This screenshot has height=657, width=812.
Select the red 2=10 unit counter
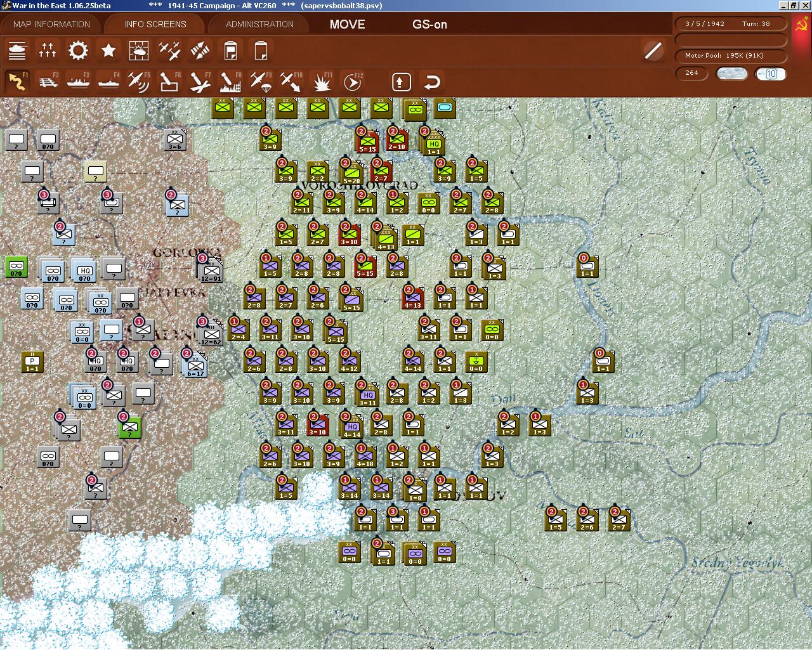[396, 140]
